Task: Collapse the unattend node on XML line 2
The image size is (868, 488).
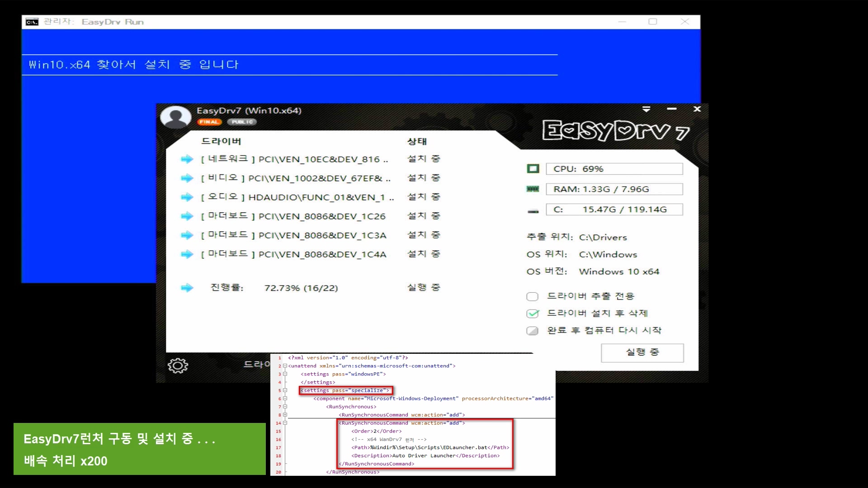Action: point(285,366)
